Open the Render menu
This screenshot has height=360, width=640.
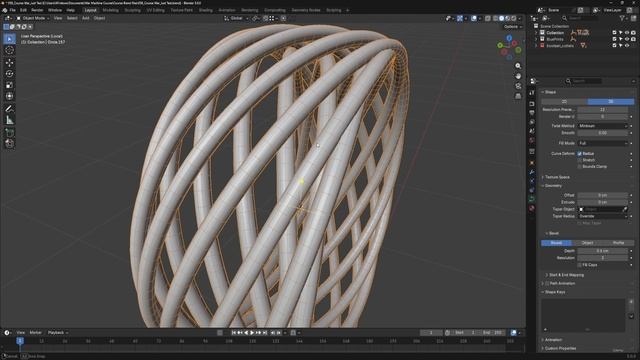click(x=37, y=10)
